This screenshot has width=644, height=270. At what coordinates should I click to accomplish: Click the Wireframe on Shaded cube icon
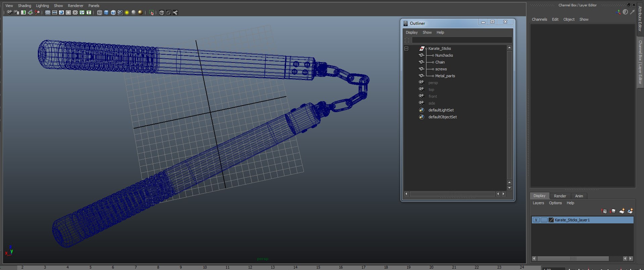click(113, 12)
